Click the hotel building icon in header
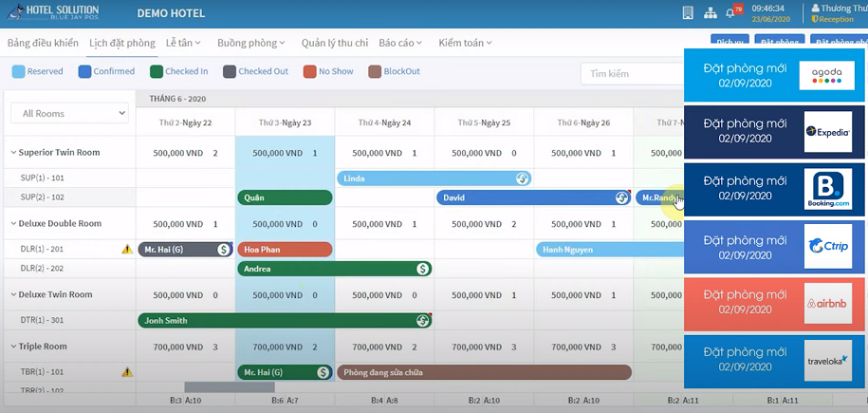The width and height of the screenshot is (868, 413). click(x=688, y=13)
